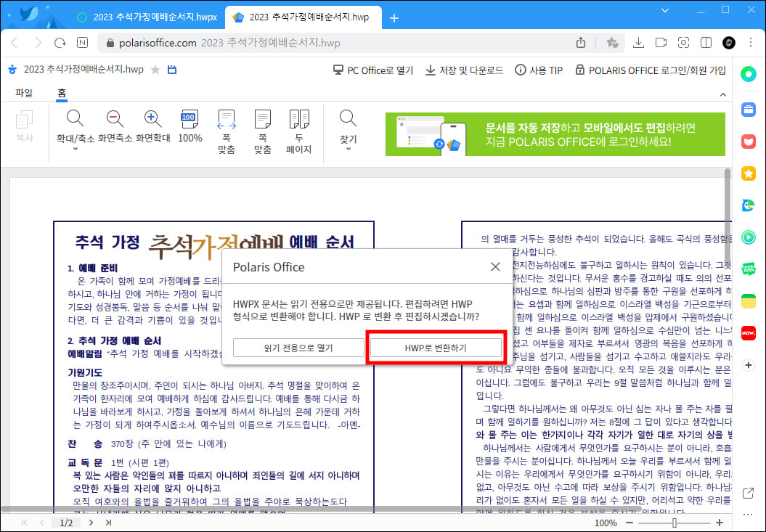The image size is (766, 532).
Task: Click PC Office로 열기
Action: click(x=373, y=70)
